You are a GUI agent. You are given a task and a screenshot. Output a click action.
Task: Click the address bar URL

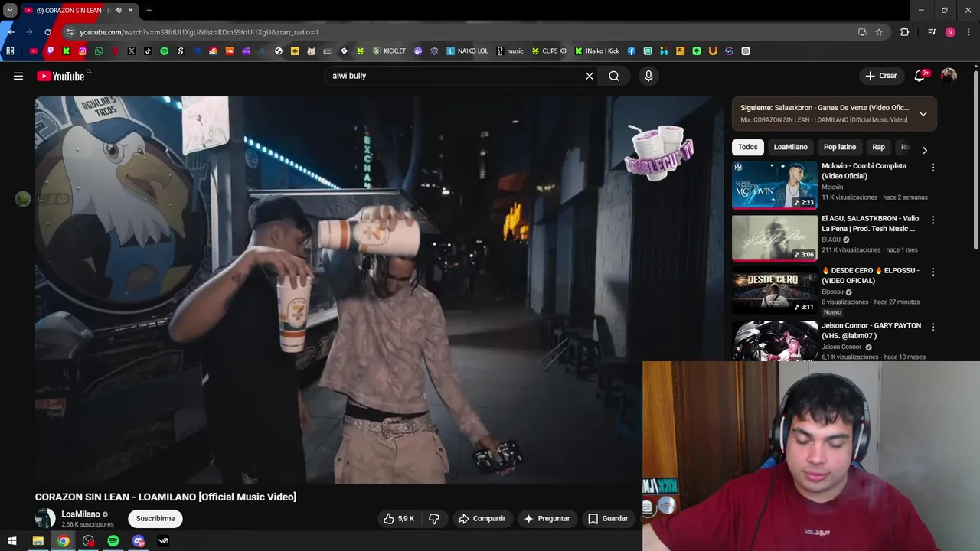199,32
